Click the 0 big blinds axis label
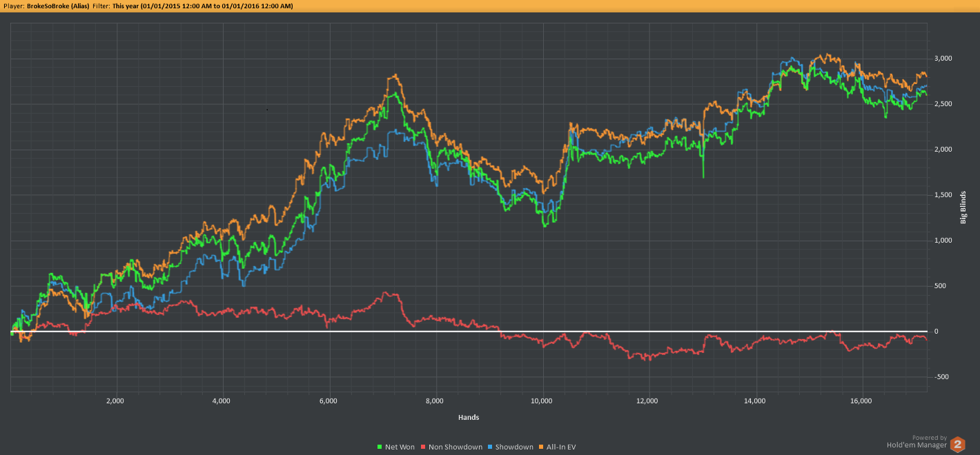Image resolution: width=980 pixels, height=455 pixels. [936, 332]
